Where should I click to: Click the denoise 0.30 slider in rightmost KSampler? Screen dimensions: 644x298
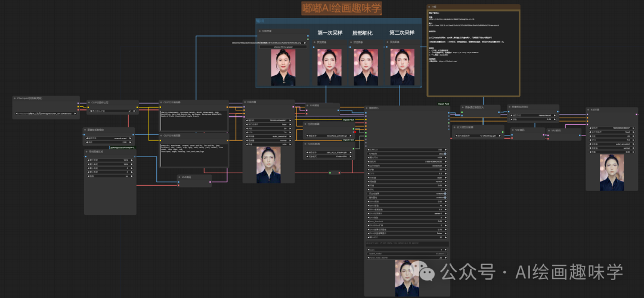(x=612, y=152)
